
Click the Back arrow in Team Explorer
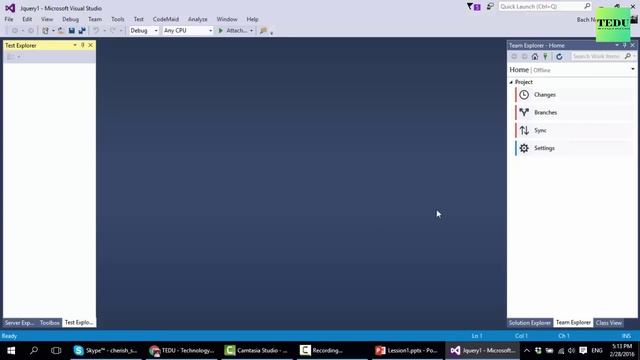click(514, 56)
